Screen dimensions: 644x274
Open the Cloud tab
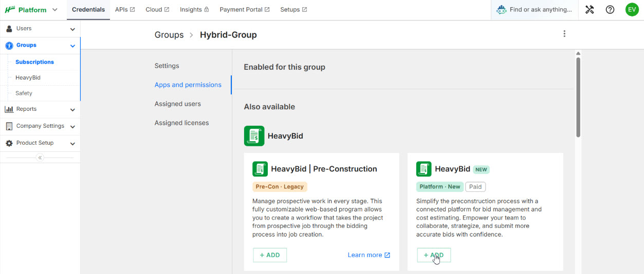157,10
